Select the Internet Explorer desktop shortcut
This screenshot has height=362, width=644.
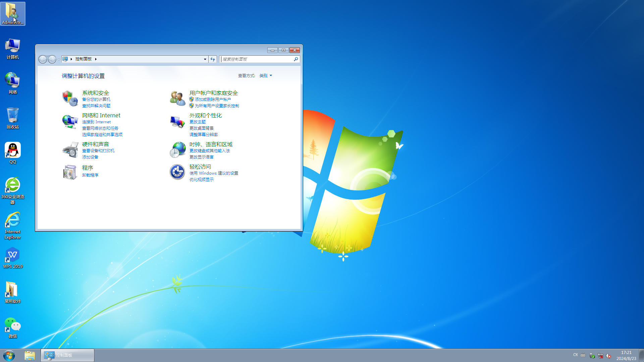[x=13, y=226]
